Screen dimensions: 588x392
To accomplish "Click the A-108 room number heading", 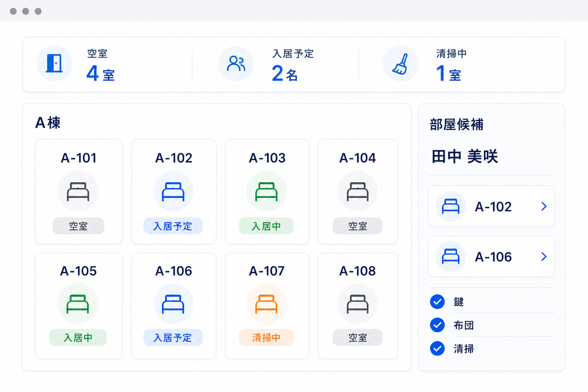I will (358, 271).
